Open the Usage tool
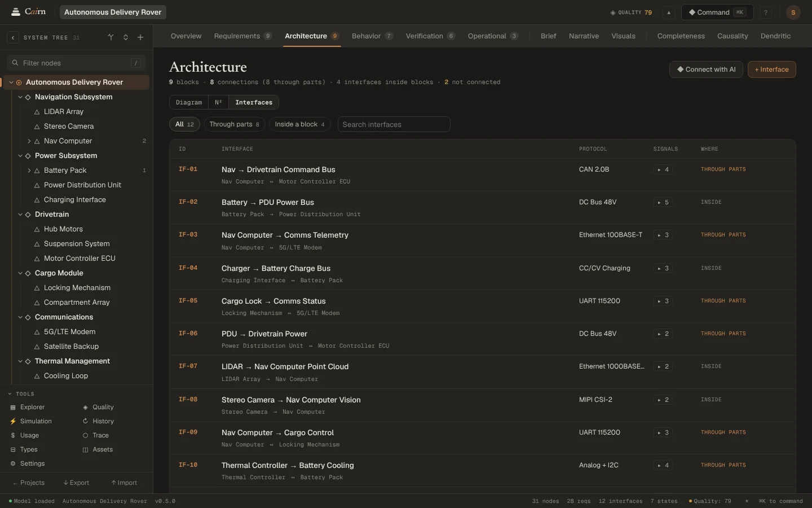 [x=25, y=435]
